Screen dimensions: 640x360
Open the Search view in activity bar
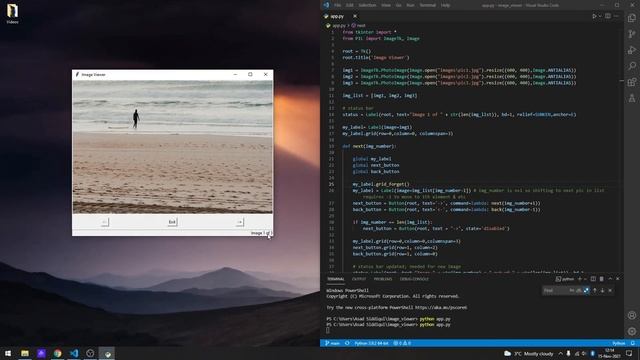click(632, 66)
